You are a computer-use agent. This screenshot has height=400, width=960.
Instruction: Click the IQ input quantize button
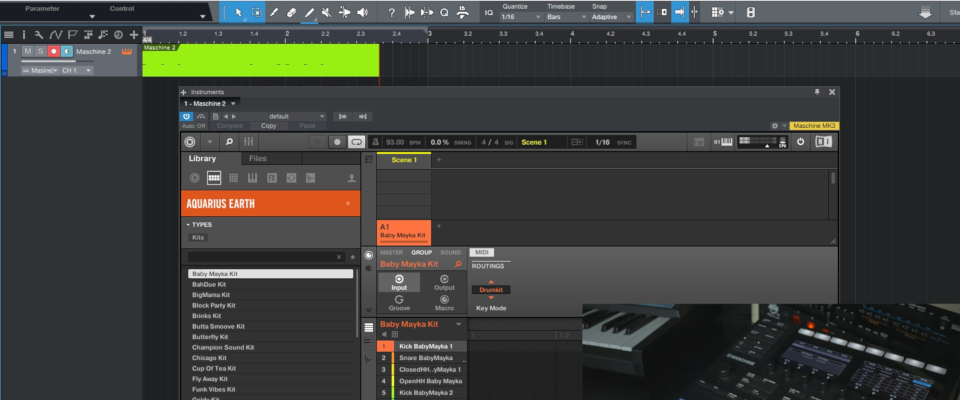coord(489,12)
